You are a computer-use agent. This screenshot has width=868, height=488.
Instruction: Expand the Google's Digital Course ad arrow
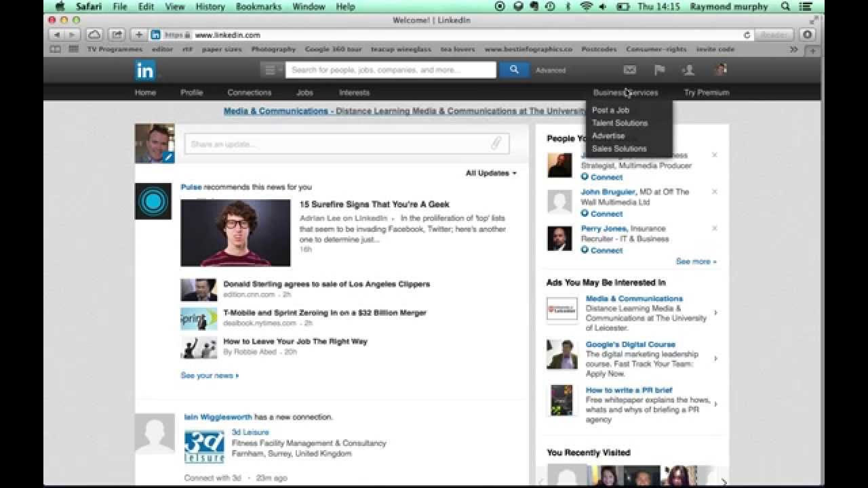[x=715, y=359]
